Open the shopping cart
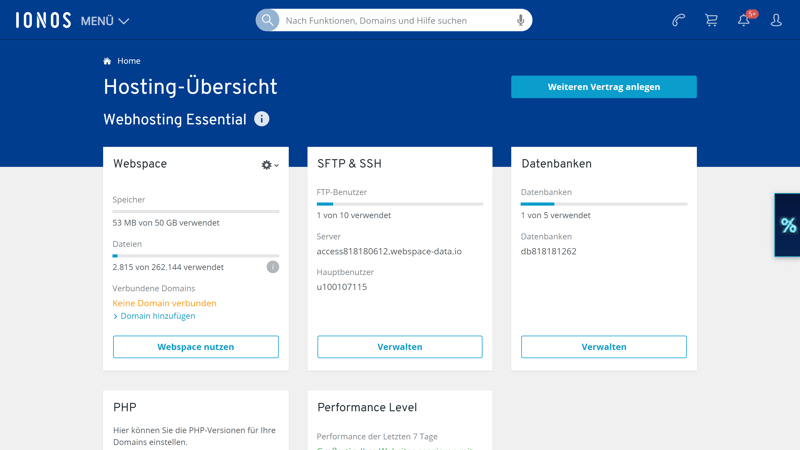 [x=711, y=20]
